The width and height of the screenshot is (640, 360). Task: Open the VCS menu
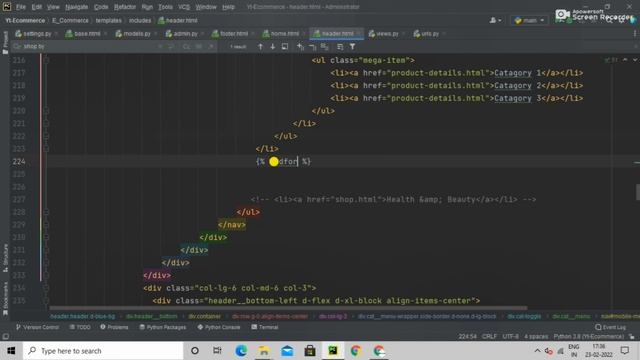184,7
